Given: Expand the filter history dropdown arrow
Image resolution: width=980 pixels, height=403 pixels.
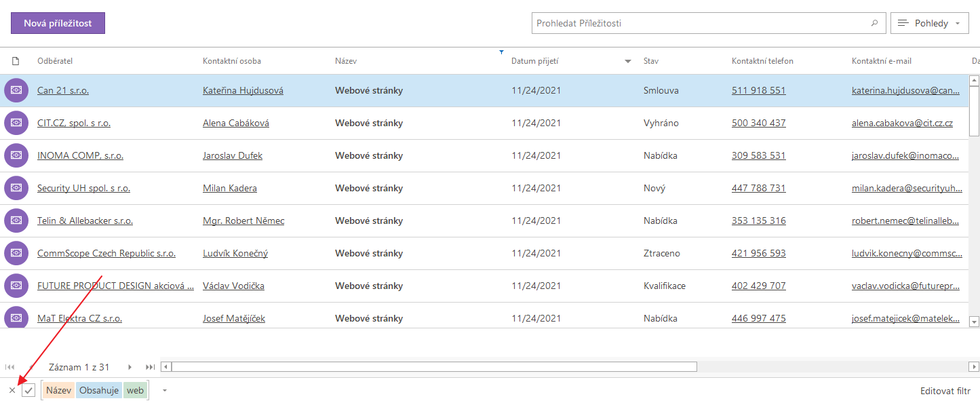Looking at the screenshot, I should (x=164, y=390).
